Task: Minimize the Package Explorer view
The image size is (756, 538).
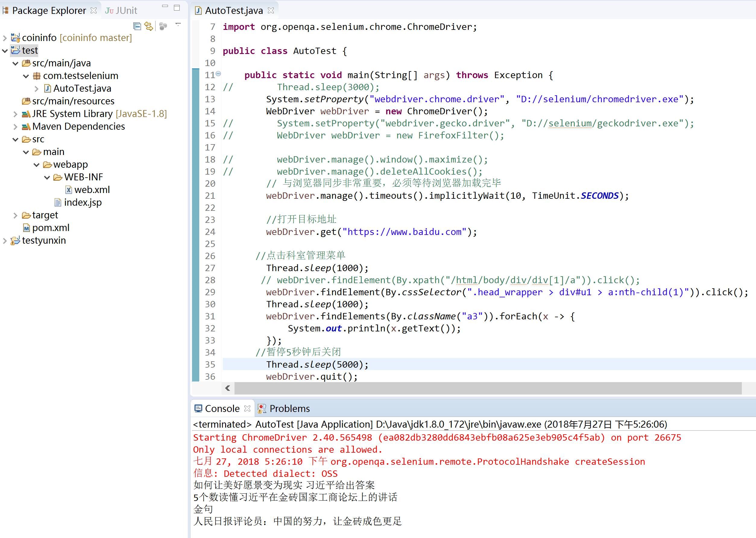Action: tap(165, 6)
